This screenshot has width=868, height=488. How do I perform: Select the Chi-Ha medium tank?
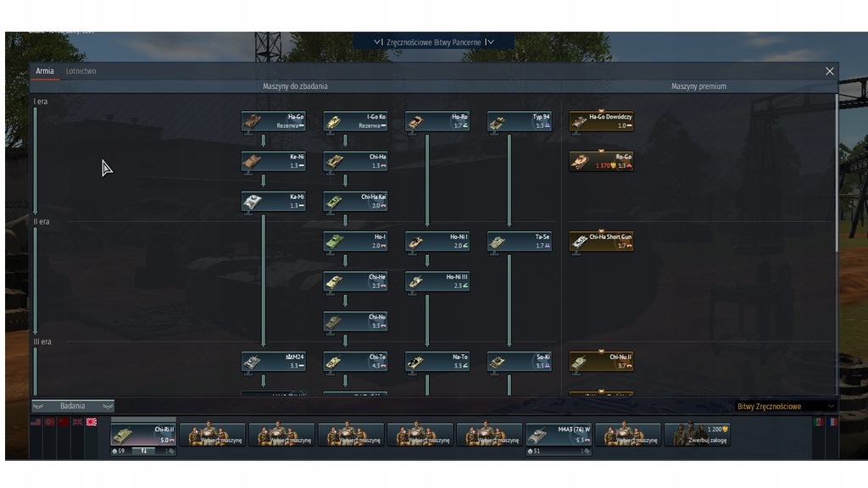tap(355, 161)
